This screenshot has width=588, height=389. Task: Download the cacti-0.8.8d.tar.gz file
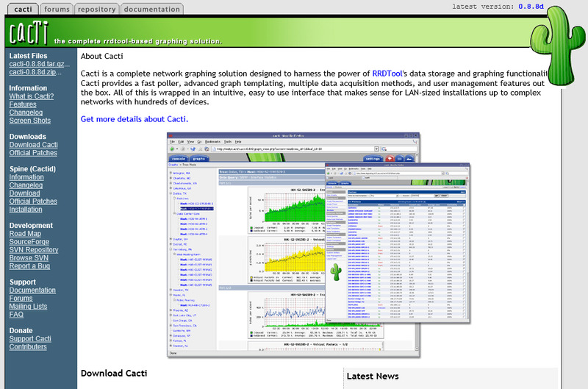coord(40,65)
